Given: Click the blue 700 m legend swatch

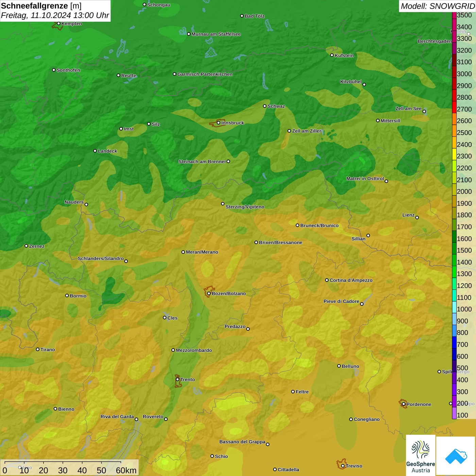Looking at the screenshot, I should point(454,342).
